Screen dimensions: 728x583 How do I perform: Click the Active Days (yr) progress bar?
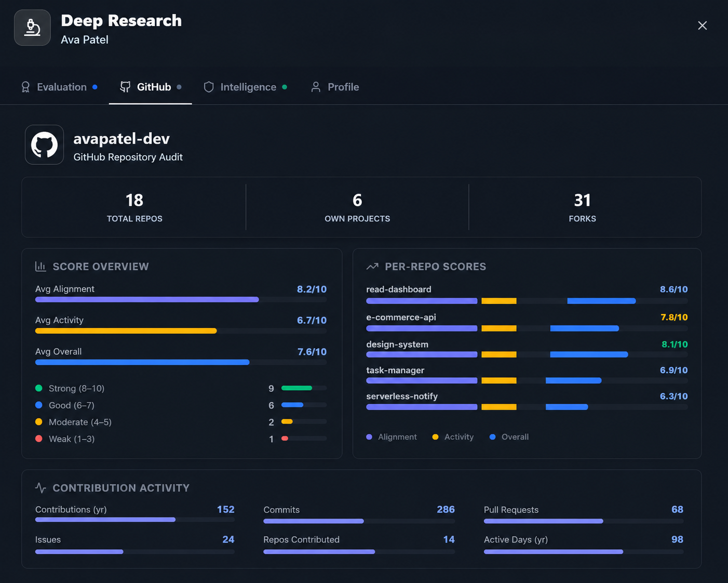click(584, 552)
